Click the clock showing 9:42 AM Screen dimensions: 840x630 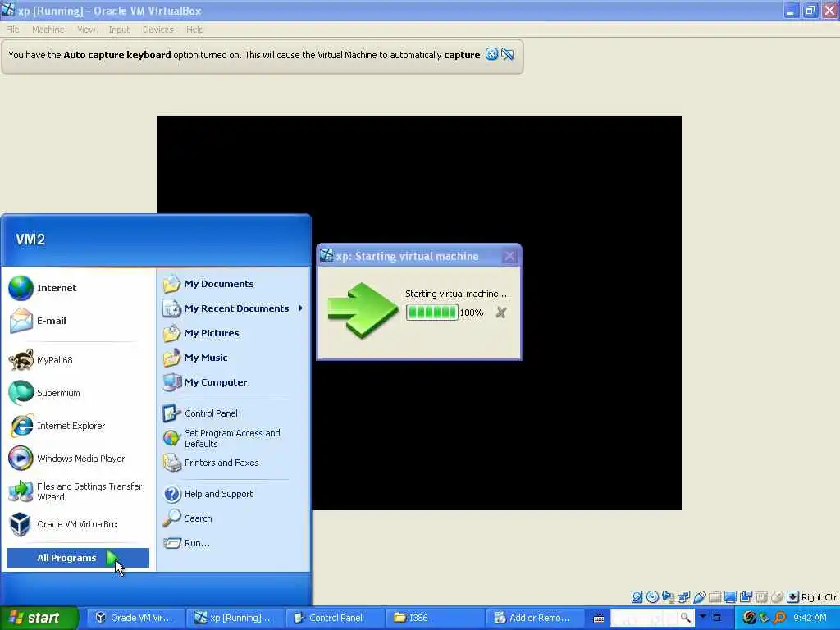point(810,618)
